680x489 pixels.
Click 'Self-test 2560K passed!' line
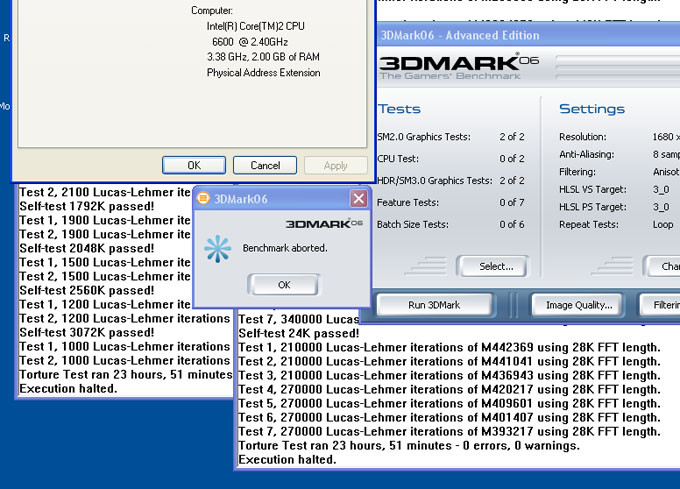[x=87, y=290]
